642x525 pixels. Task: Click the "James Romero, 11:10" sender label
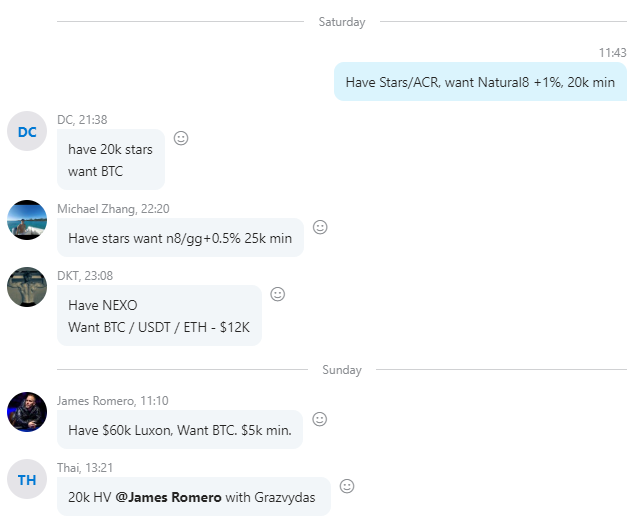[113, 401]
